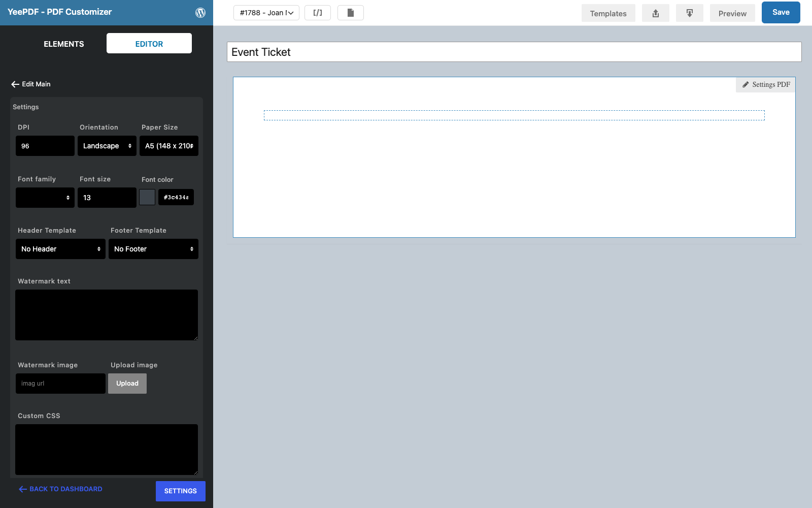This screenshot has height=508, width=812.
Task: Switch to the ELEMENTS tab
Action: tap(64, 44)
